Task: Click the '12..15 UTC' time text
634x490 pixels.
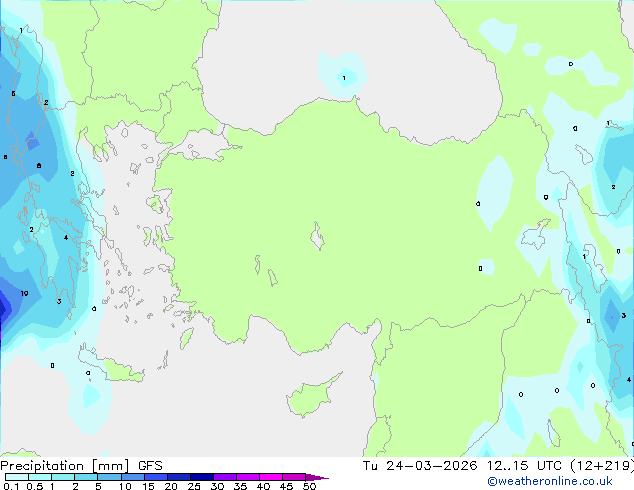Action: point(524,466)
